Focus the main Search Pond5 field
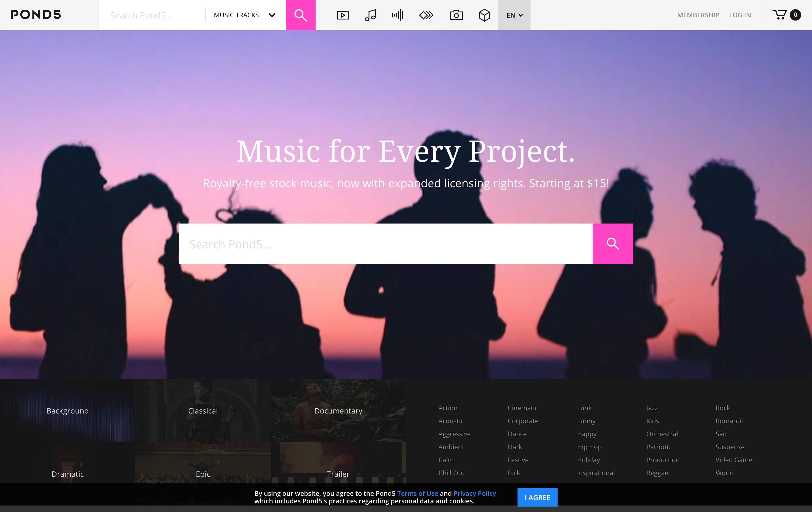The width and height of the screenshot is (812, 512). [x=385, y=244]
